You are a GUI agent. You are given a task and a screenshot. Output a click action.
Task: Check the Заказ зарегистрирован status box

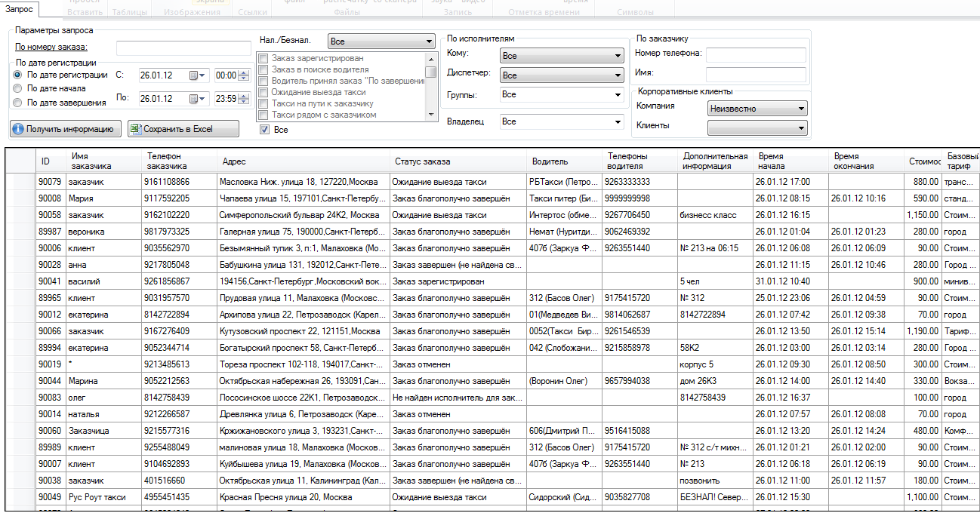coord(263,58)
